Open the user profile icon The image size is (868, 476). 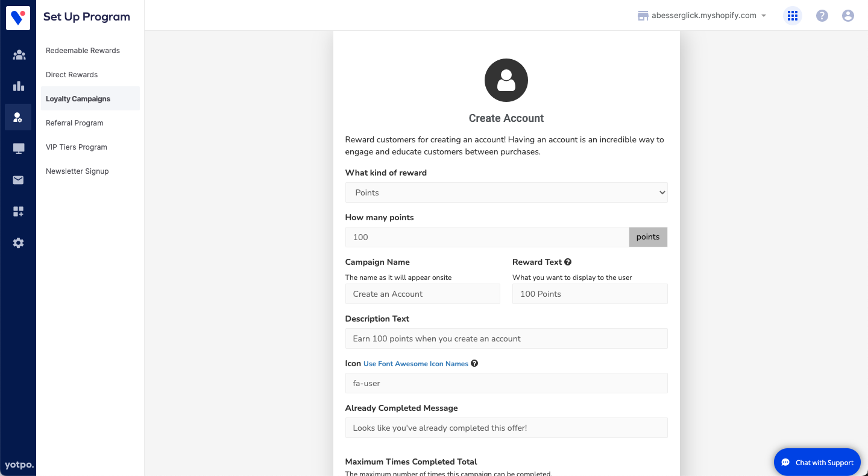(x=848, y=16)
